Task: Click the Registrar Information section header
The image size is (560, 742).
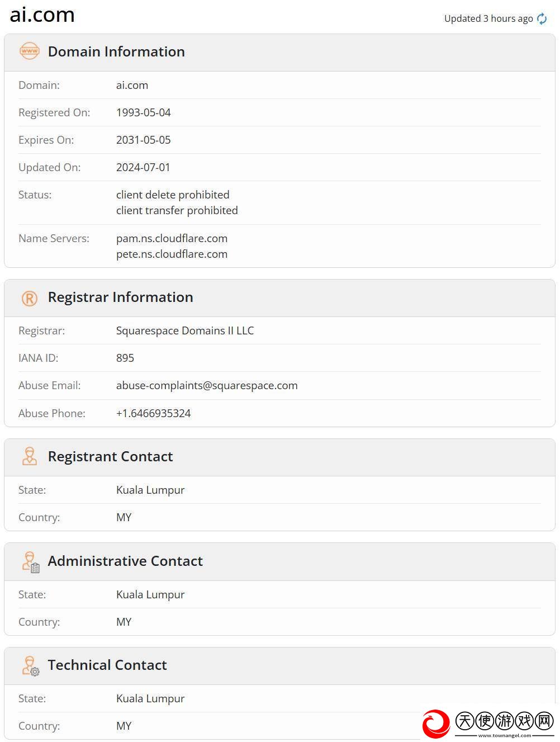Action: [279, 298]
